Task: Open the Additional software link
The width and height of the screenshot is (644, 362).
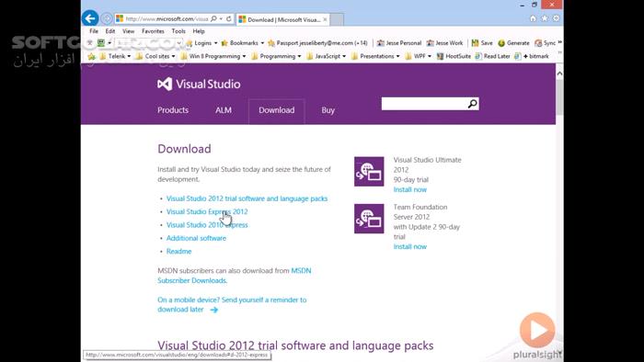Action: point(196,238)
